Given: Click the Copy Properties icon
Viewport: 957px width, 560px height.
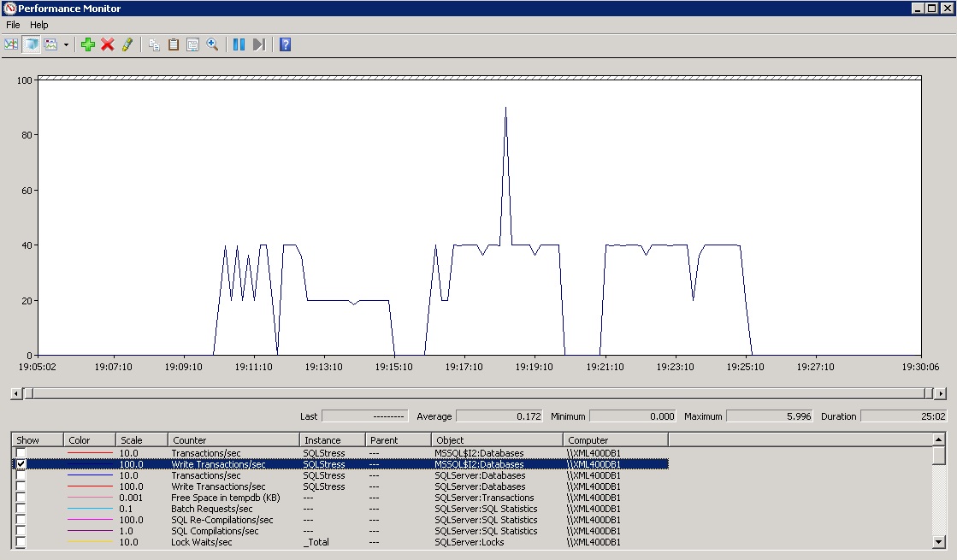Looking at the screenshot, I should pyautogui.click(x=154, y=44).
